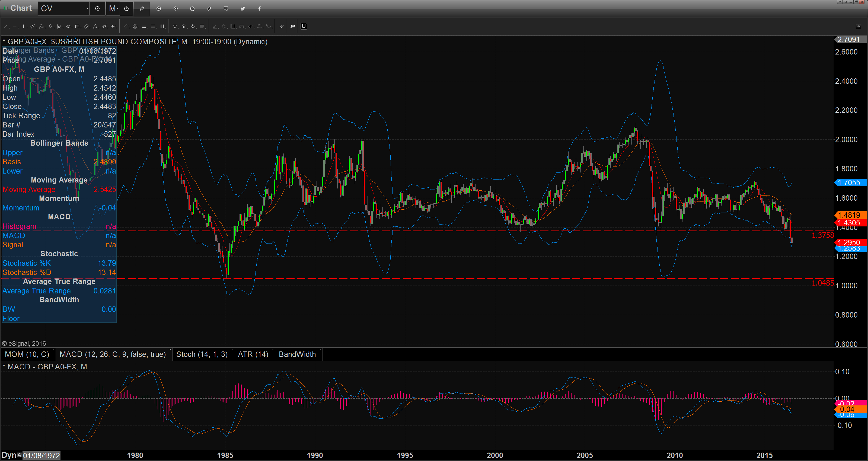This screenshot has height=461, width=868.
Task: Click the eraser to remove drawings
Action: (282, 26)
